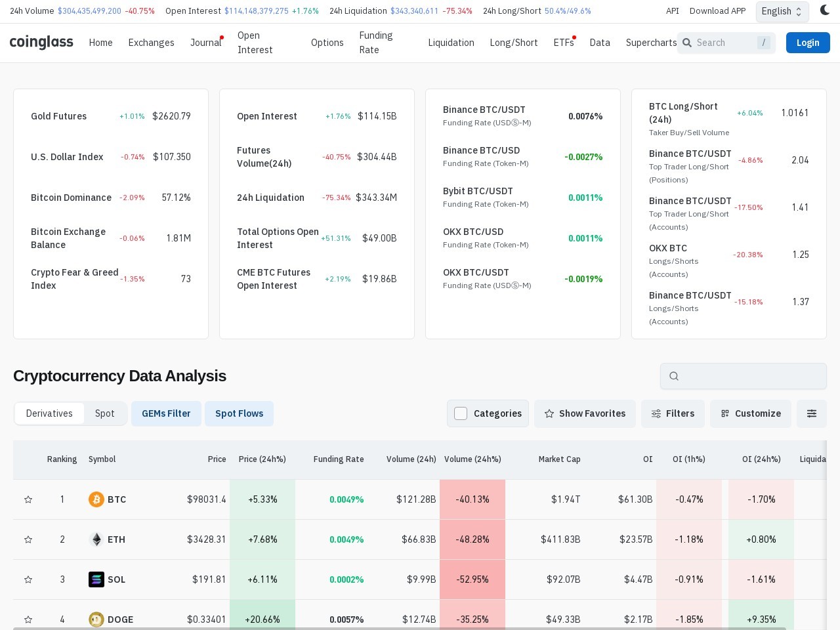Open the ETFs menu item
The width and height of the screenshot is (840, 630).
(564, 43)
